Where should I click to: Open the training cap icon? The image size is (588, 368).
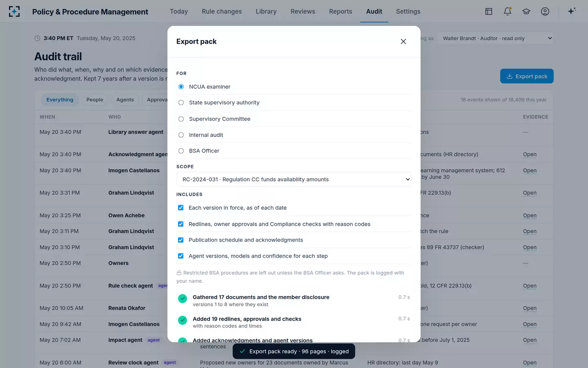pyautogui.click(x=526, y=11)
